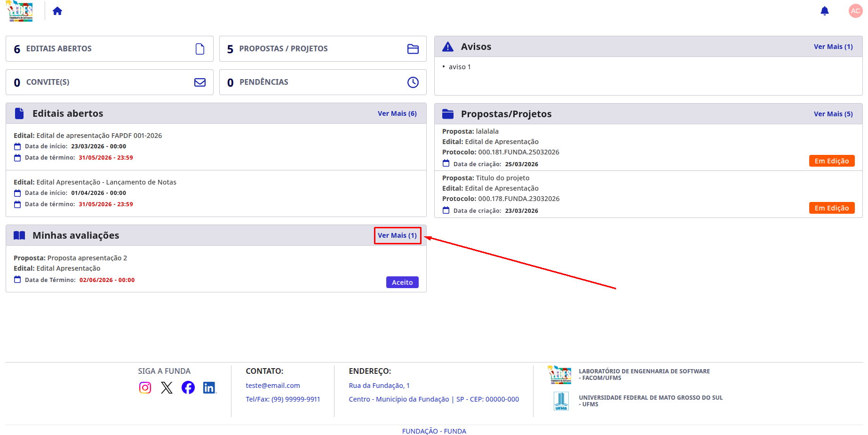Click Ver Mais (1) in Avisos
868x435 pixels.
(x=833, y=47)
